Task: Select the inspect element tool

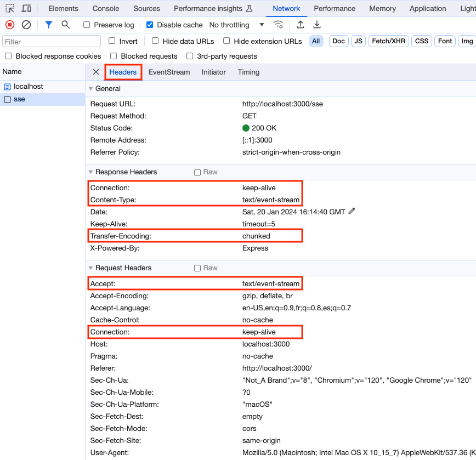Action: (x=9, y=8)
